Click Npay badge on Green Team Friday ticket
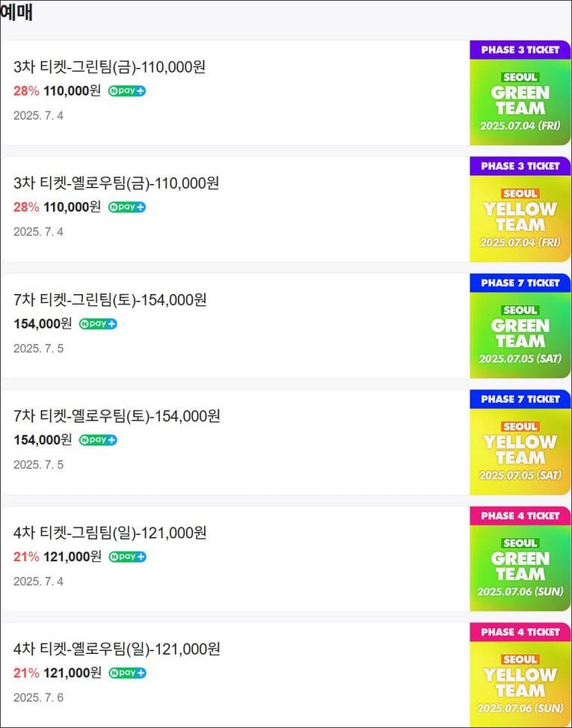 click(x=126, y=91)
